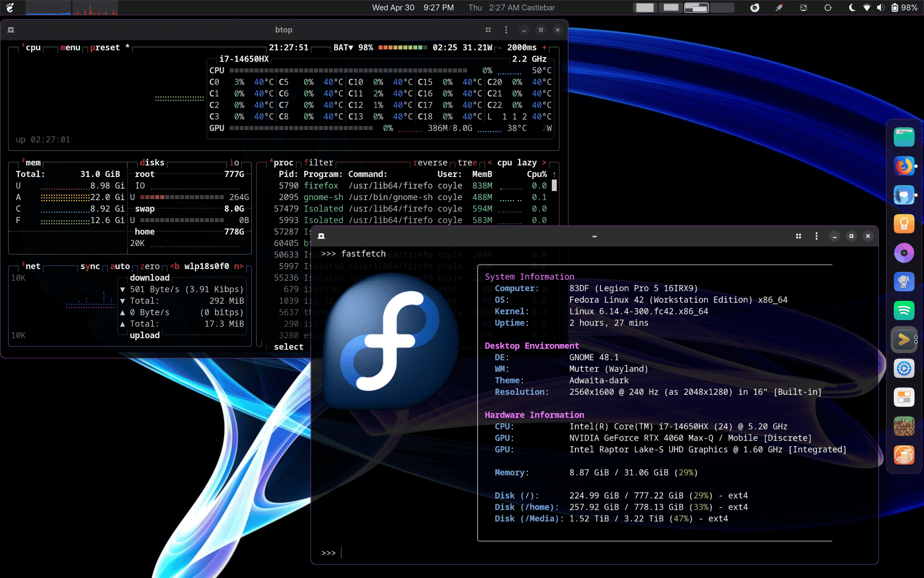Image resolution: width=924 pixels, height=578 pixels.
Task: Open the blue gear settings app
Action: [x=904, y=368]
